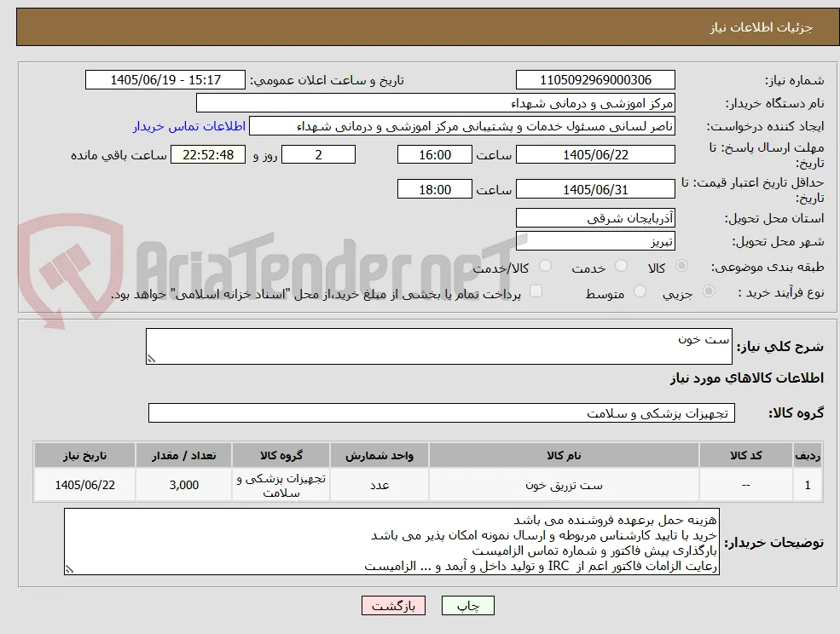Click the 16:00 deadline time field

click(x=434, y=155)
